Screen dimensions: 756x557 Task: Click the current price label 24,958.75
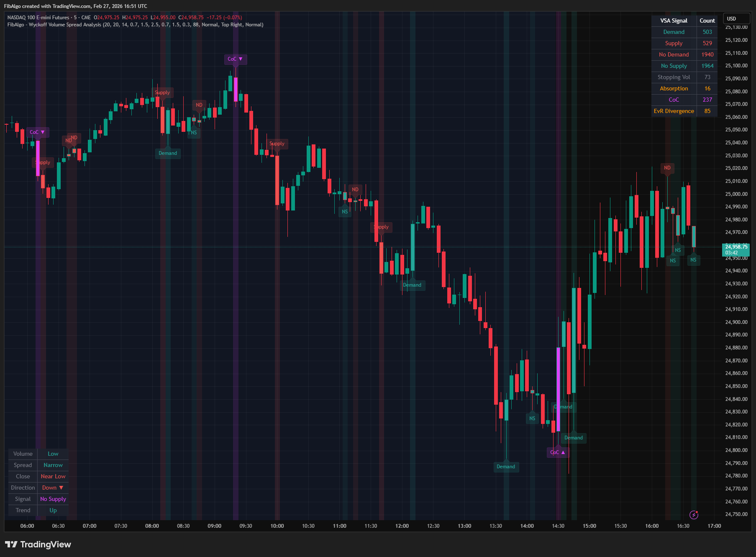tap(735, 247)
